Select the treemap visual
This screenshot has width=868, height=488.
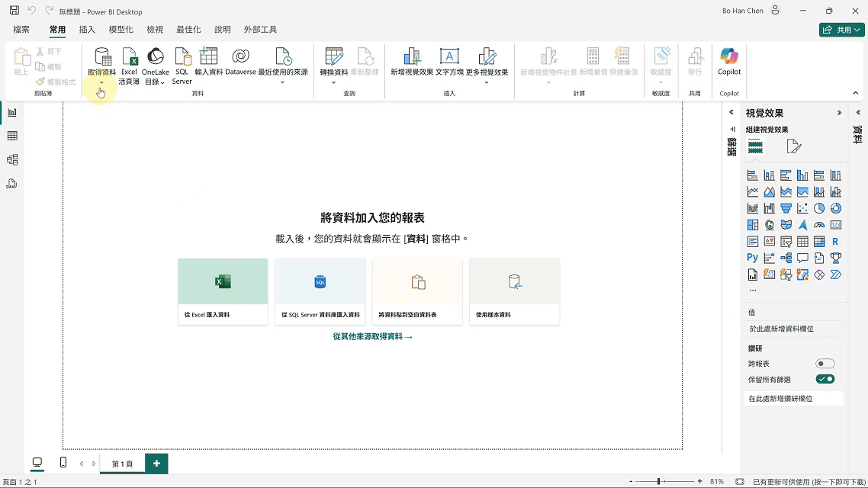coord(753,225)
